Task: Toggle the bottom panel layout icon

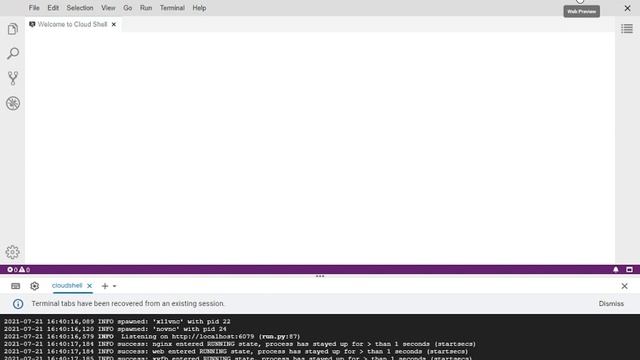Action: tap(629, 269)
